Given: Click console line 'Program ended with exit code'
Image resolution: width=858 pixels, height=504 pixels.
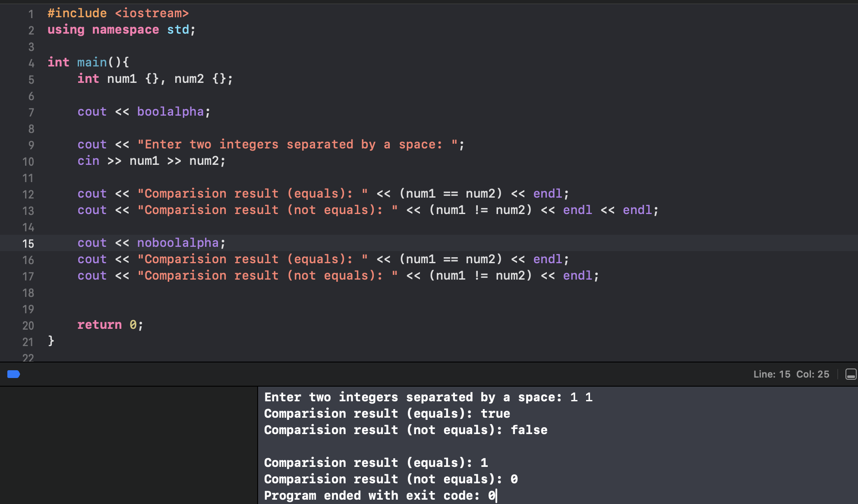Looking at the screenshot, I should 380,495.
